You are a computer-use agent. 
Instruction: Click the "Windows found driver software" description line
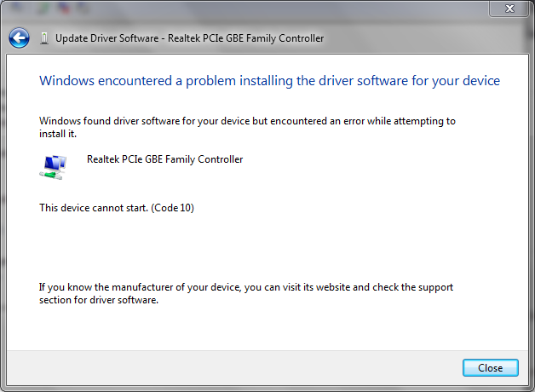[247, 121]
